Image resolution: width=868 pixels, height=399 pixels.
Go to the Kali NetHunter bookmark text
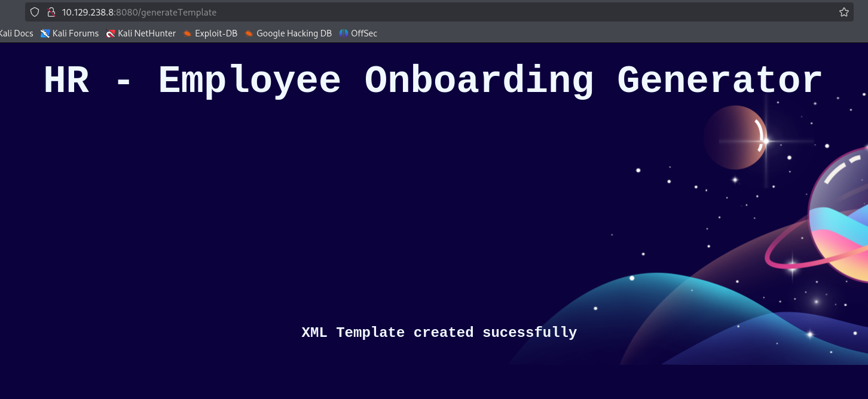pos(146,33)
